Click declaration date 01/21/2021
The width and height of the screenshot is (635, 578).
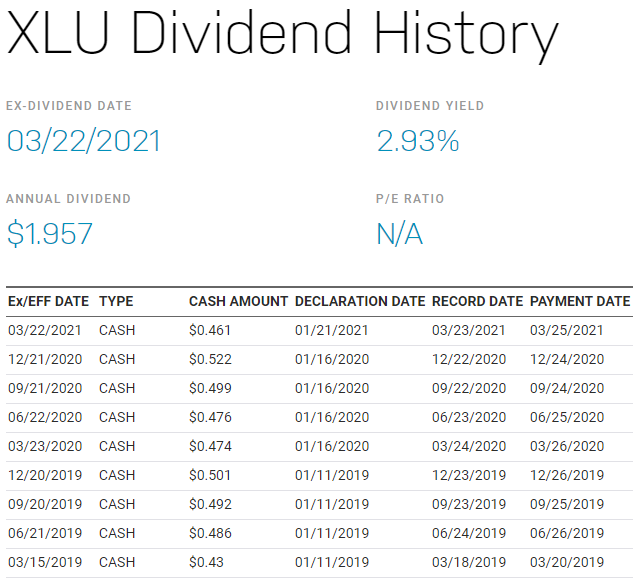point(332,331)
